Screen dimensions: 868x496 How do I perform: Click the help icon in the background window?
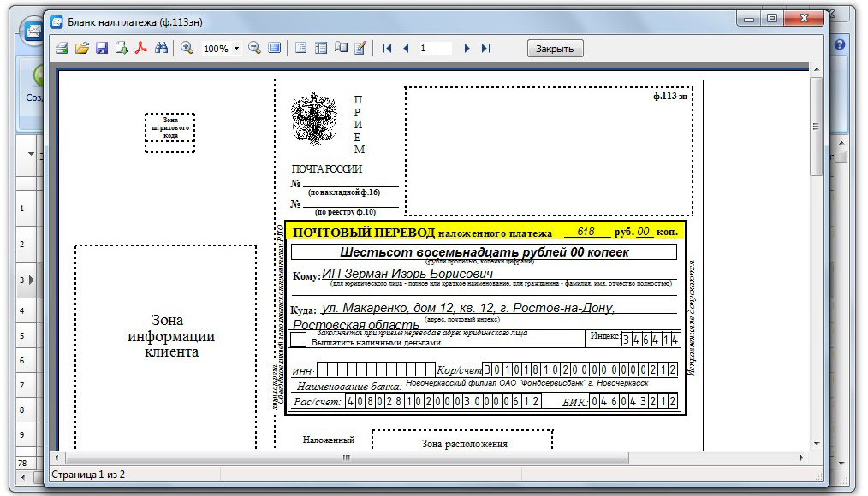(x=840, y=44)
